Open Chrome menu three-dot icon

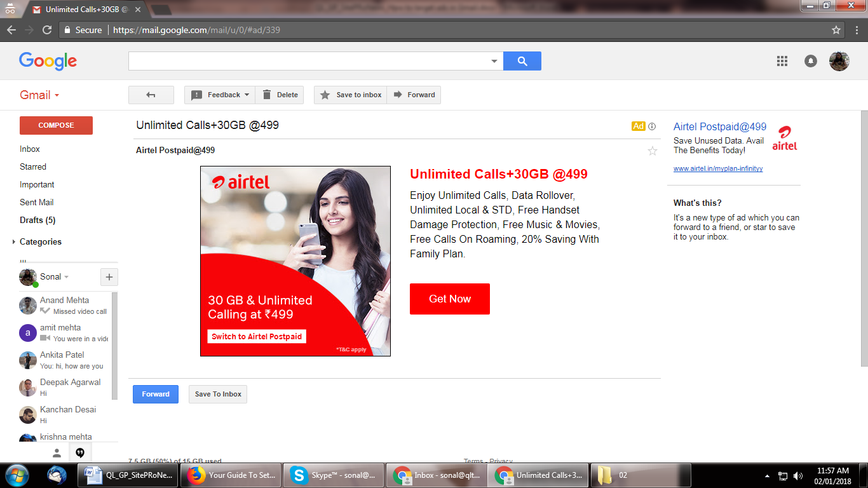click(856, 30)
